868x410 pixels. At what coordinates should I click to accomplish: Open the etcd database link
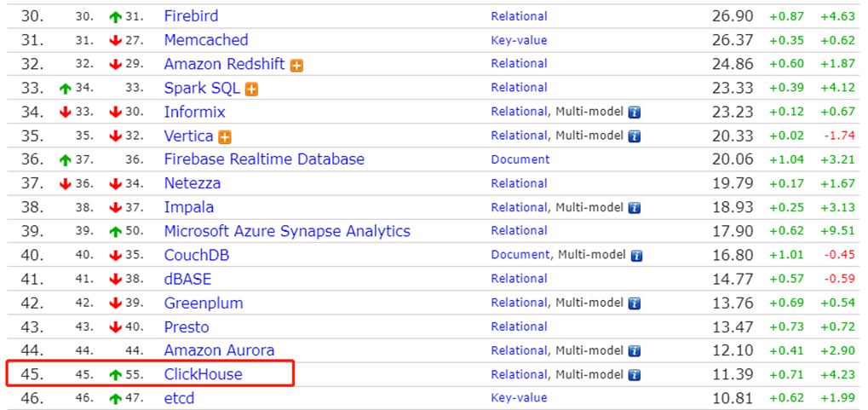(x=180, y=398)
